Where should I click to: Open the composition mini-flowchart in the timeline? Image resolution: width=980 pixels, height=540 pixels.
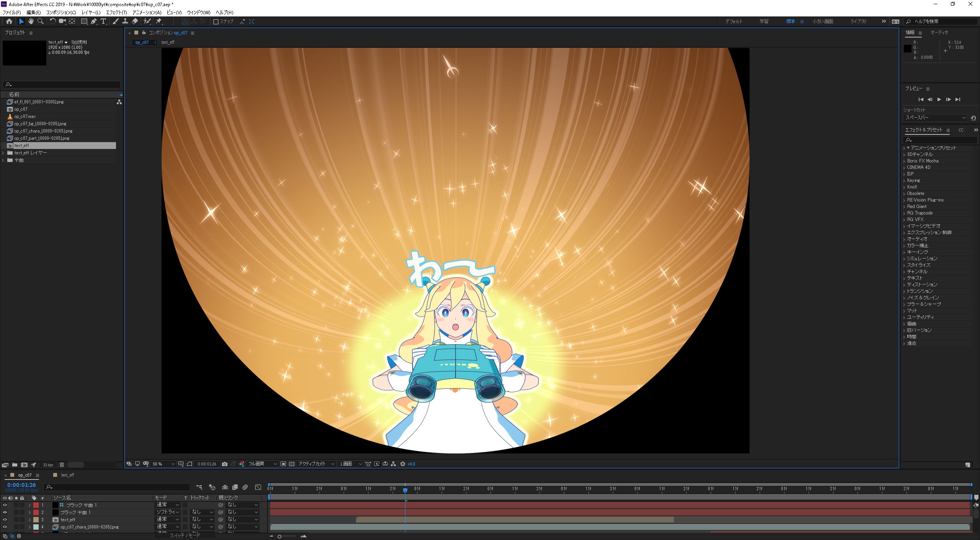coord(199,487)
